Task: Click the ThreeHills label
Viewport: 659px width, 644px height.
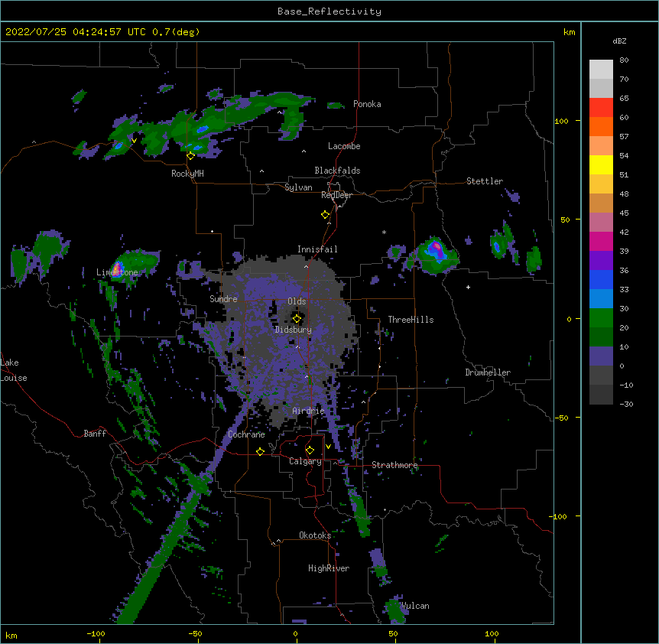Action: coord(411,320)
